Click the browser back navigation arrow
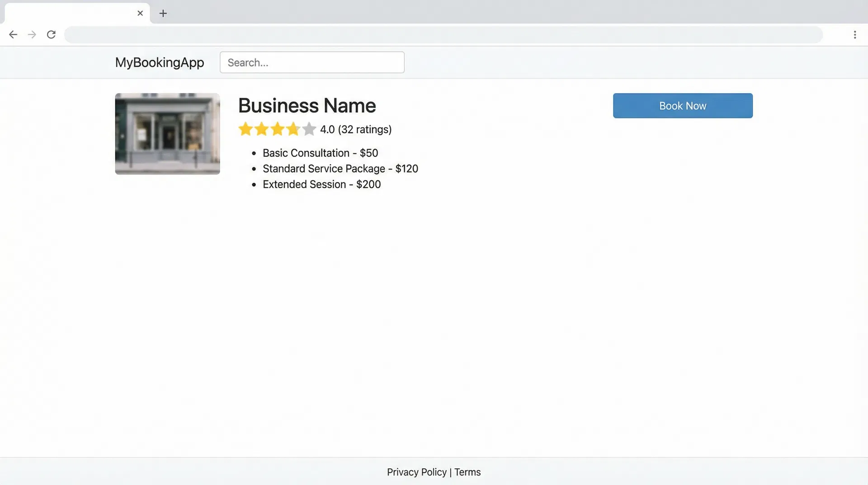868x485 pixels. click(x=13, y=34)
